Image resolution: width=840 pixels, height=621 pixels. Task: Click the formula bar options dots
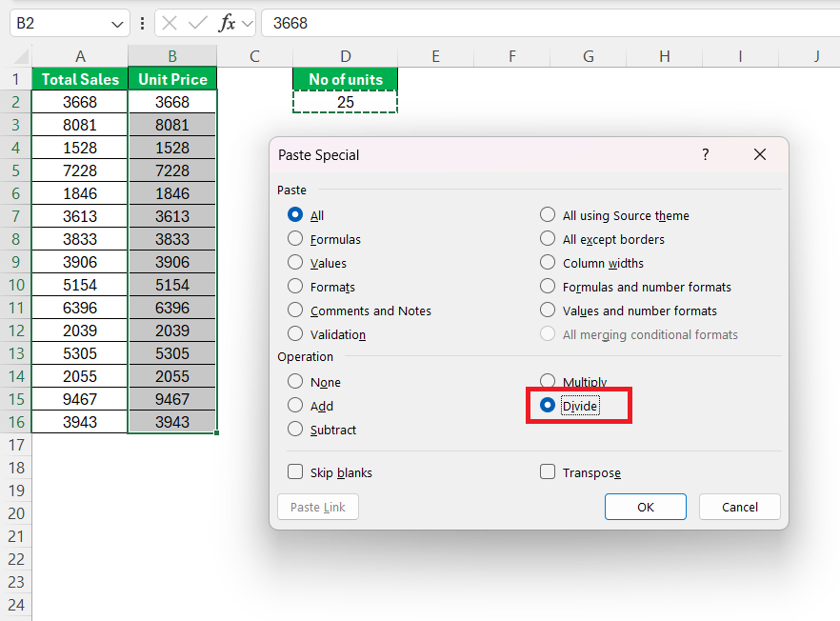(142, 23)
